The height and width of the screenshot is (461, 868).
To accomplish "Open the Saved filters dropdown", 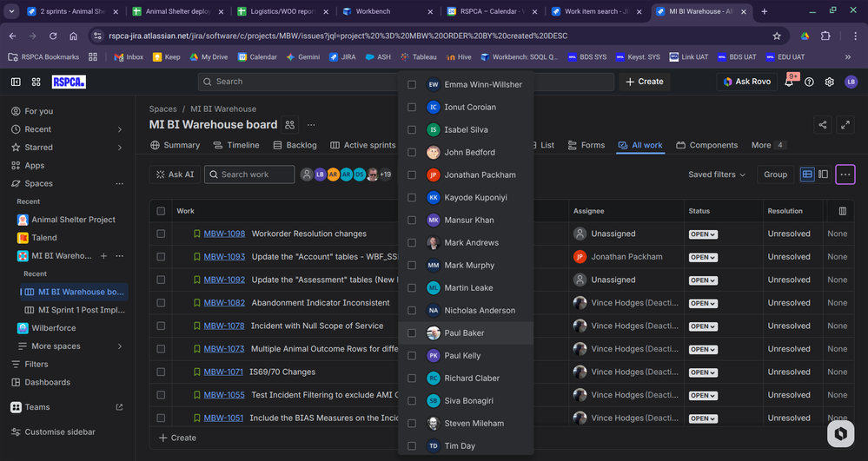I will 716,175.
